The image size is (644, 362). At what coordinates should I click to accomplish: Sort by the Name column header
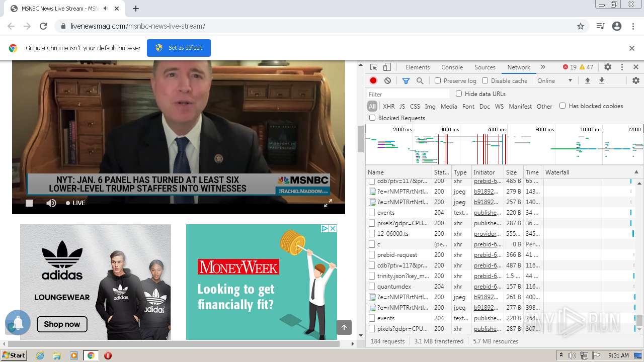coord(399,172)
